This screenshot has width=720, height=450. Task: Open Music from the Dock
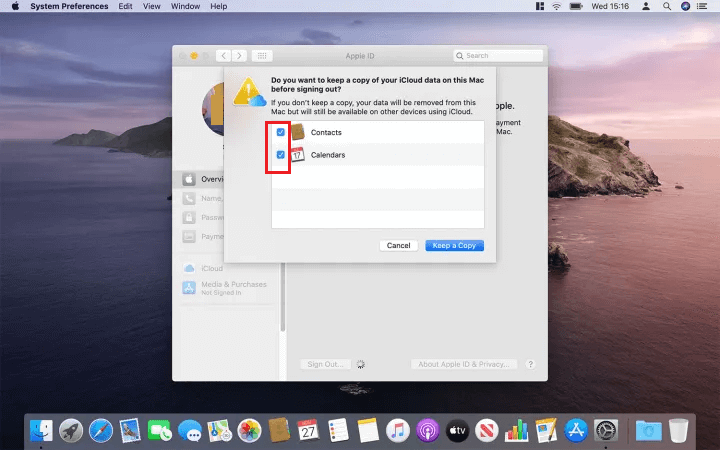point(398,431)
